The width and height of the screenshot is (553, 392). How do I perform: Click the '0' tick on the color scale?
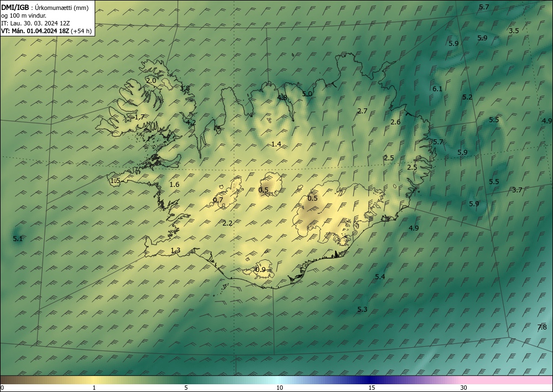click(x=2, y=388)
